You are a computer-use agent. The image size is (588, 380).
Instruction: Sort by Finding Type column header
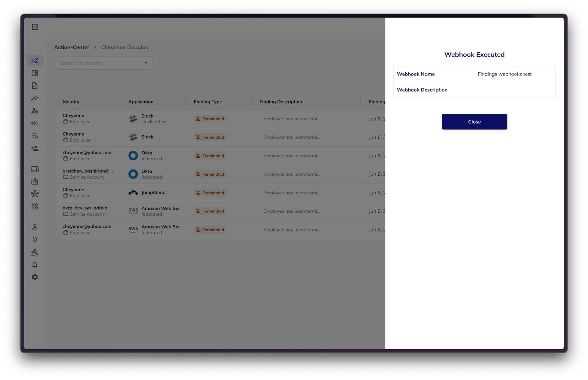click(208, 102)
